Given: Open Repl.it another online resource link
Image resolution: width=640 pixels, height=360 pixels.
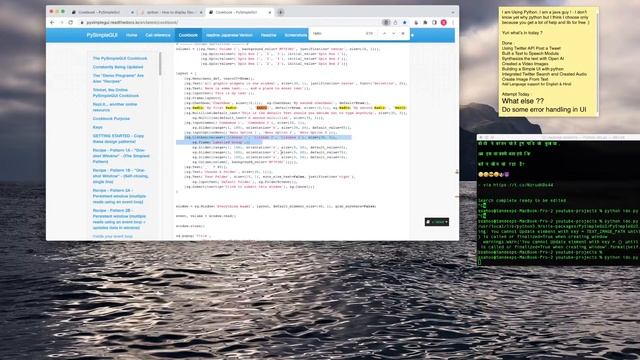Looking at the screenshot, I should (x=115, y=107).
